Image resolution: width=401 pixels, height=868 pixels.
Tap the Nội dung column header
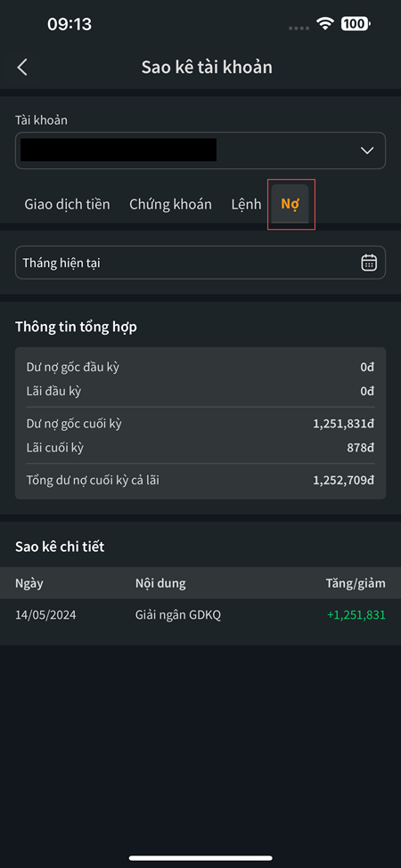[x=160, y=583]
